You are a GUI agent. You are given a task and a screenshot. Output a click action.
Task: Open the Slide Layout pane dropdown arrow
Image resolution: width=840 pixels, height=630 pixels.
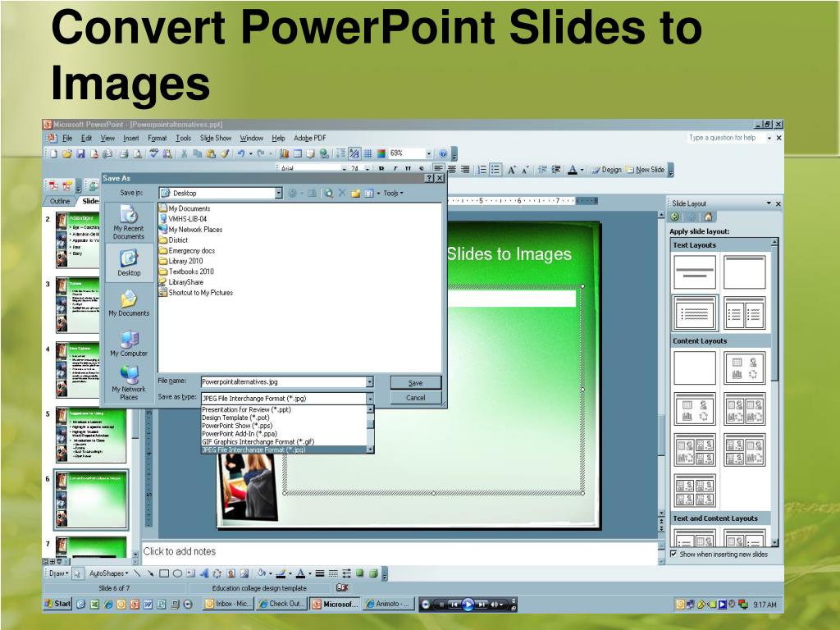click(769, 203)
